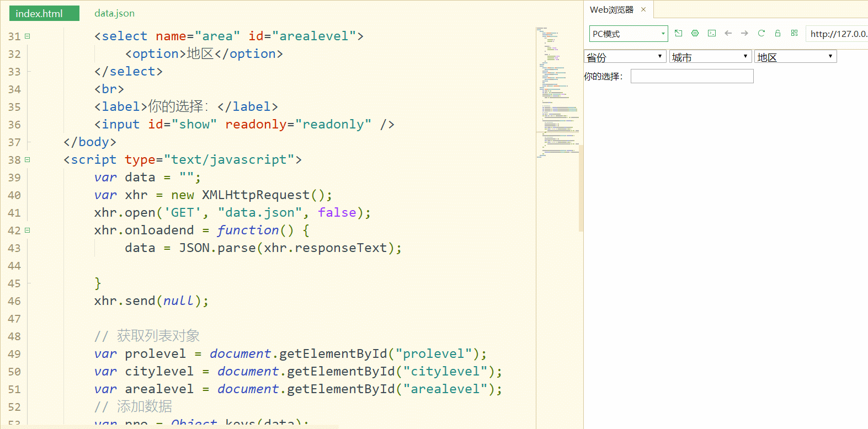Close the Web浏览器 tab

pos(643,9)
